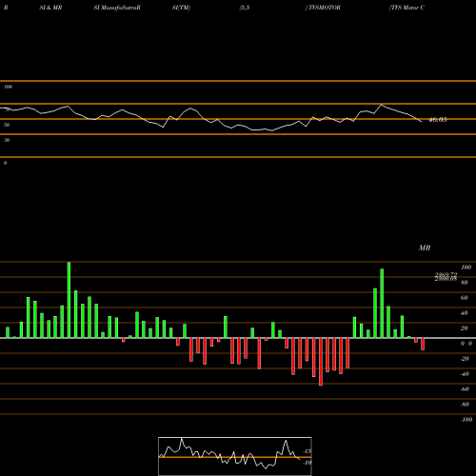This screenshot has width=476, height=476.
Task: Click the MR axis label -20
Action: coord(465,359)
